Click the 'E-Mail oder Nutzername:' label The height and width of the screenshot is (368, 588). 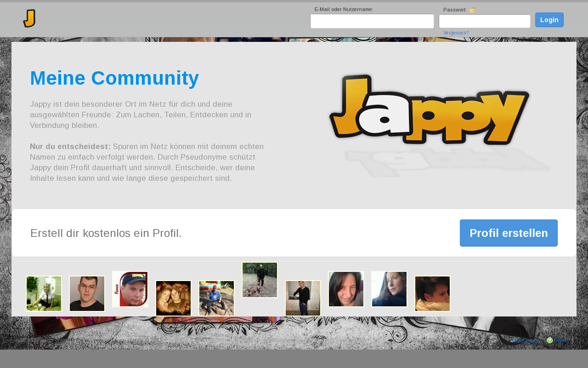344,9
